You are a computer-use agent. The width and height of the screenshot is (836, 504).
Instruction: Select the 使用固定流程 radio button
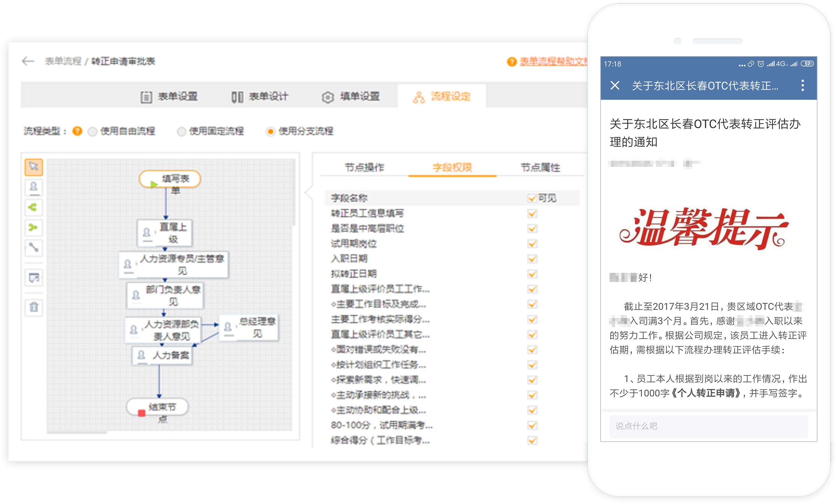182,131
